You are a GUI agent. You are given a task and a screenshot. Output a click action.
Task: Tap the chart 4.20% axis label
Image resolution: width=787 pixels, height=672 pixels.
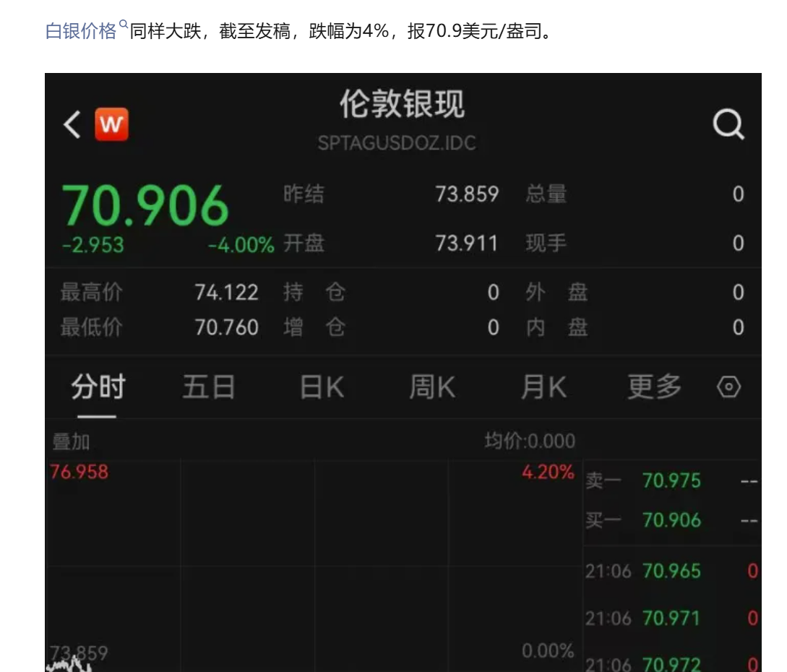tap(548, 472)
